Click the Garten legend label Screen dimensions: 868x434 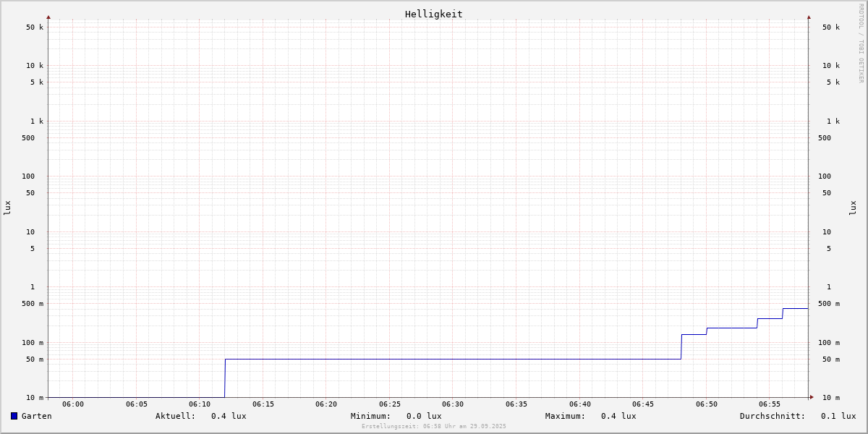click(36, 416)
